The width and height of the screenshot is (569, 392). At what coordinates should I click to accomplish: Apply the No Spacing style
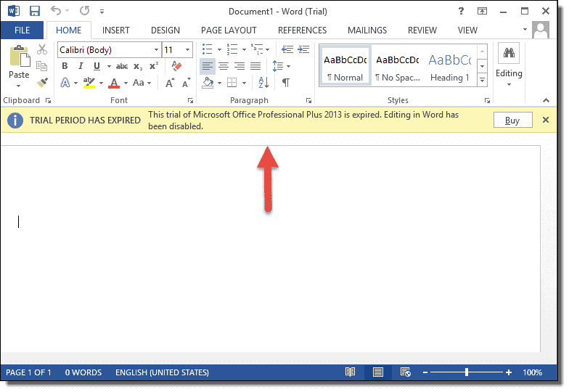398,66
